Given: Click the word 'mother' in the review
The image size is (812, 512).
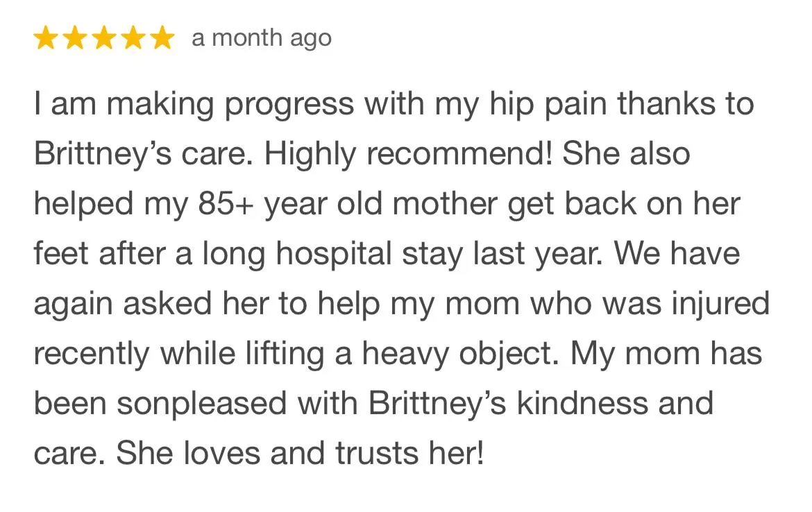Looking at the screenshot, I should click(x=445, y=203).
